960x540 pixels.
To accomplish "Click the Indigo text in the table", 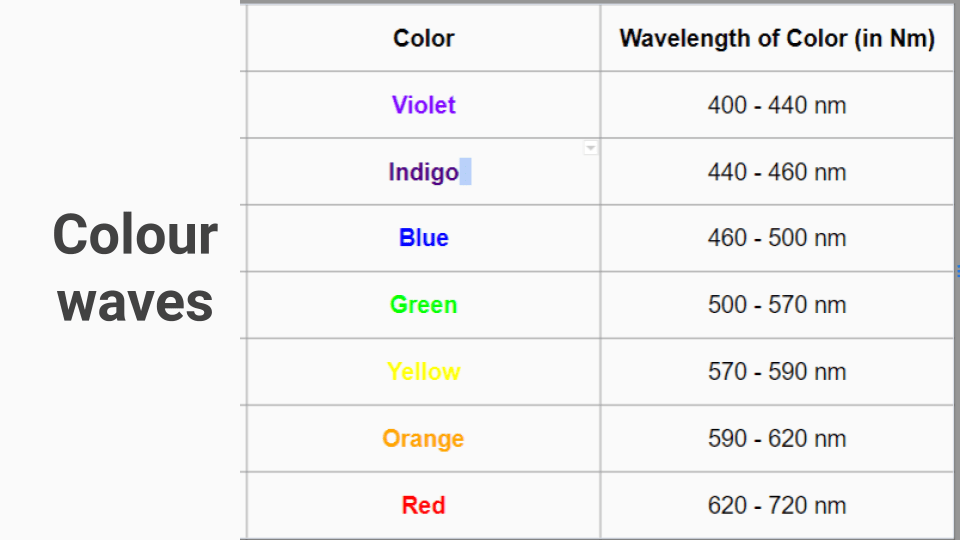I will (423, 172).
